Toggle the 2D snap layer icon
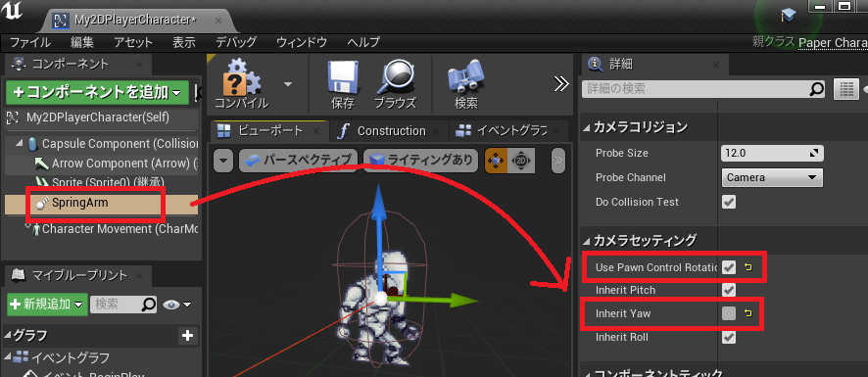Screen dimensions: 868x377 click(521, 161)
